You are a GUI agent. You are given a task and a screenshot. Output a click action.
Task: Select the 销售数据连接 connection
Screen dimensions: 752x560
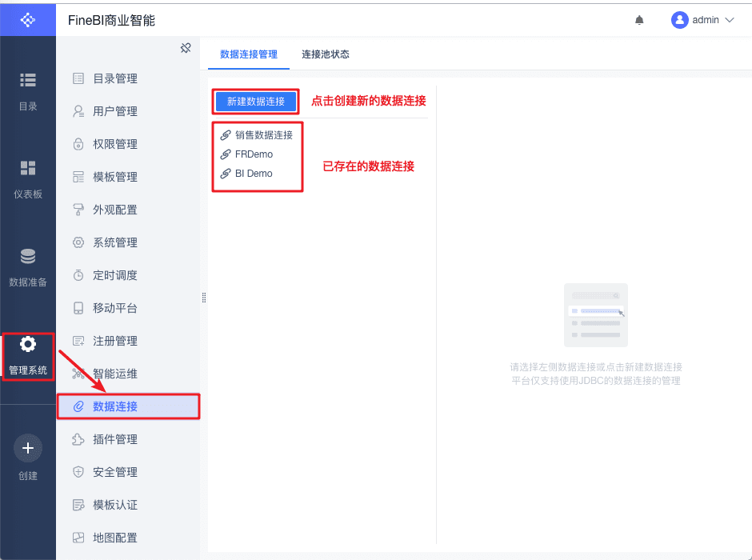click(264, 135)
